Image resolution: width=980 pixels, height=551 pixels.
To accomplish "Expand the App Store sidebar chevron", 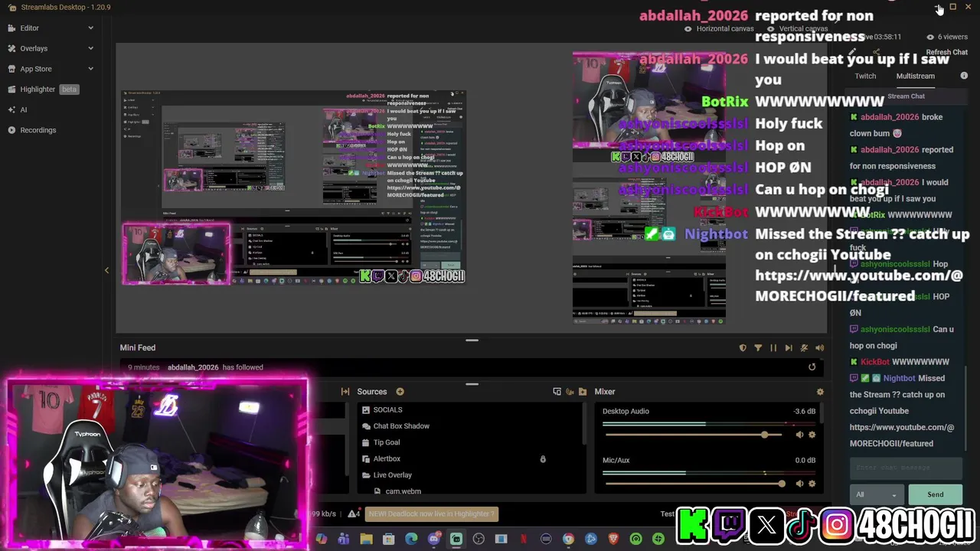I will point(90,69).
